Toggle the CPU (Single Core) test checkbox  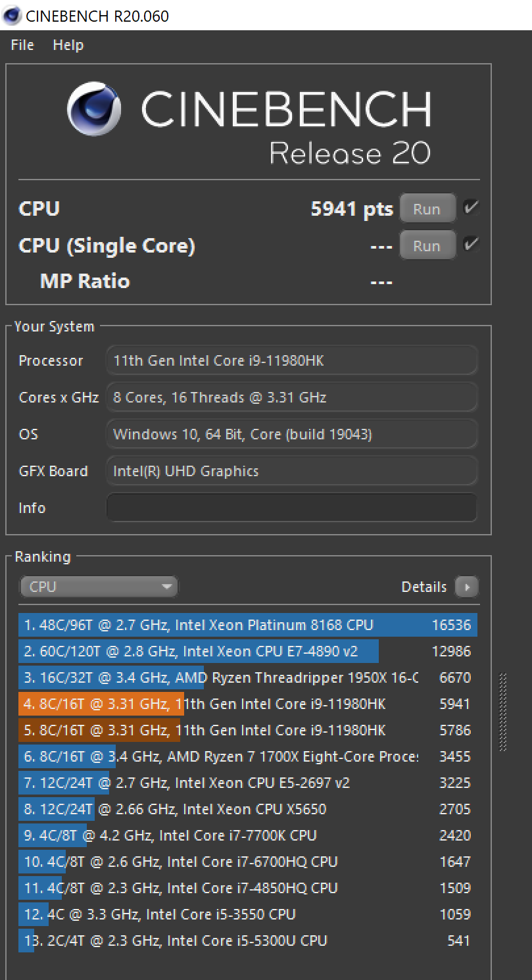pos(471,245)
